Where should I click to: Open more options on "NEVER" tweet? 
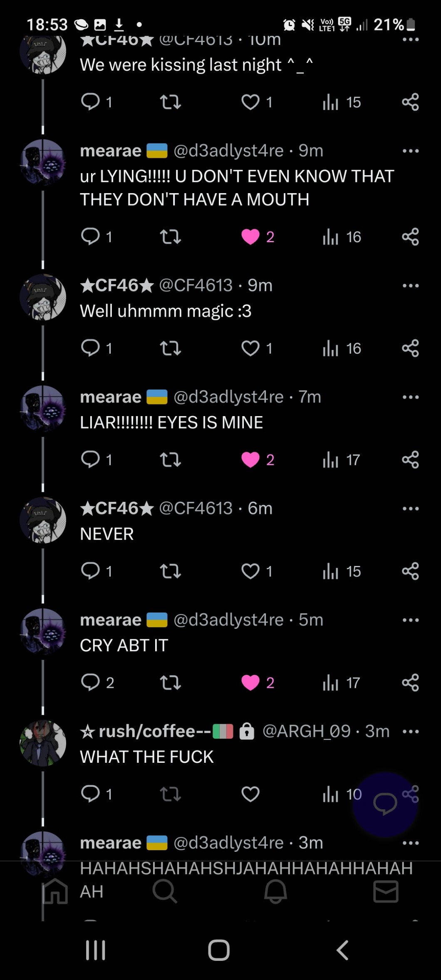[411, 509]
